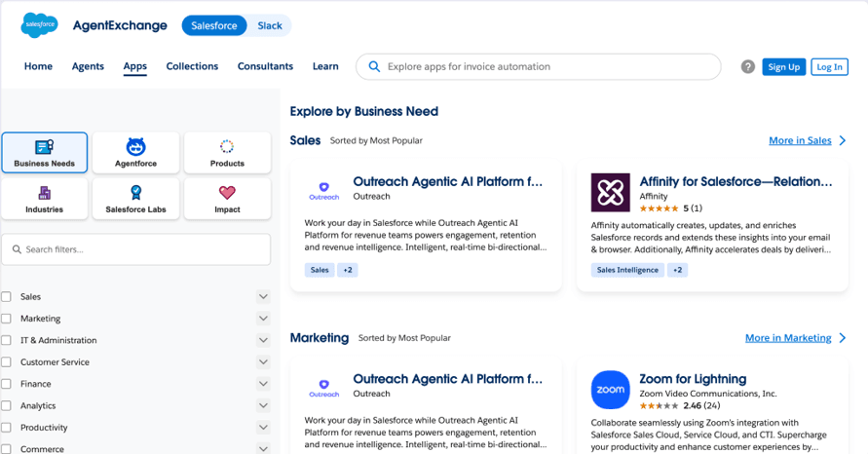Open the Agents tab
868x454 pixels.
point(88,66)
